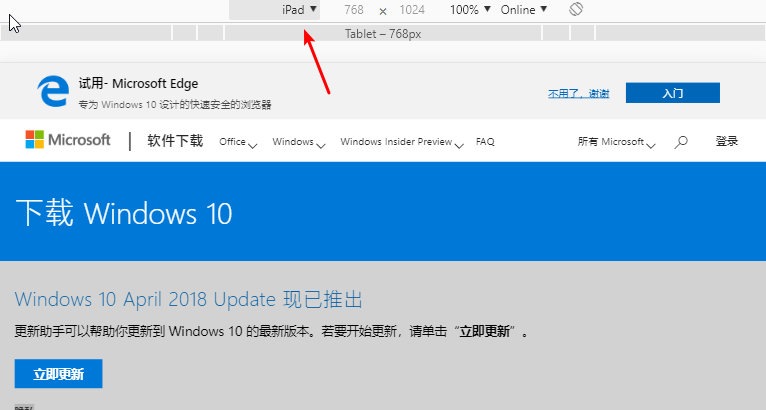The image size is (766, 410).
Task: Click the 下载 Windows 10 banner title
Action: [x=124, y=214]
